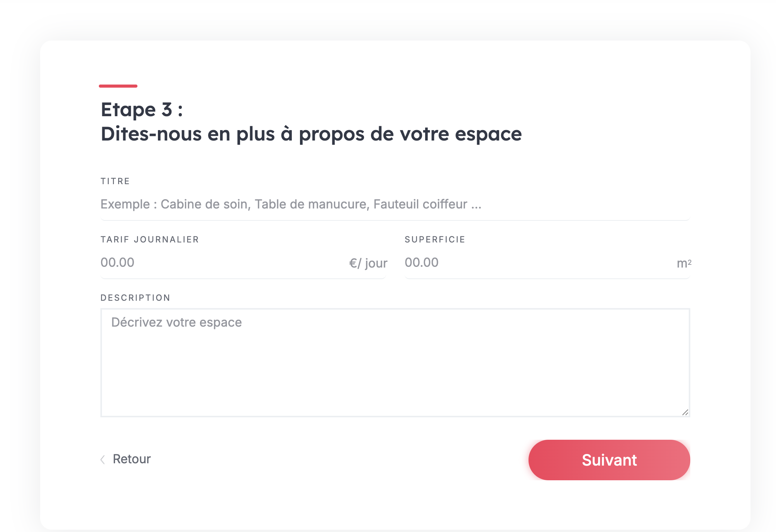
Task: Click the red accent bar above heading
Action: (118, 86)
